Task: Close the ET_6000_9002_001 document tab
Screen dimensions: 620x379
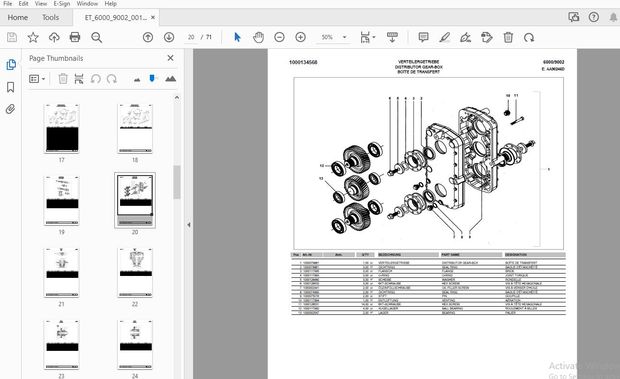Action: 153,17
